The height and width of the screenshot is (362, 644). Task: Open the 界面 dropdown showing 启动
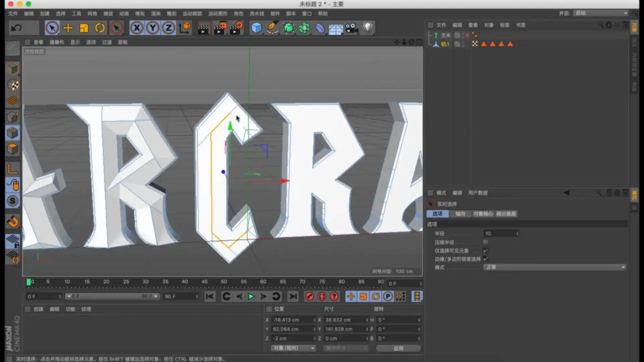600,13
